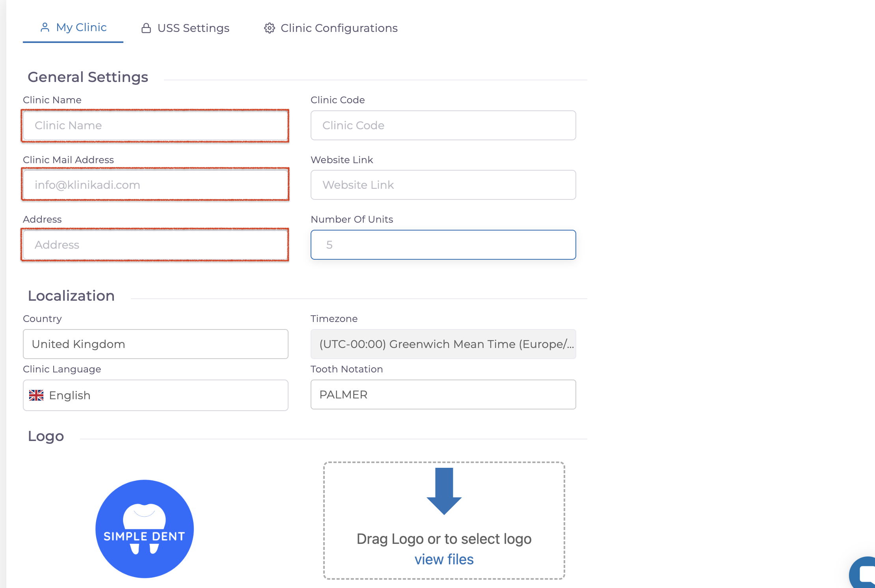Click the person icon beside My Clinic
Image resolution: width=875 pixels, height=588 pixels.
tap(45, 27)
